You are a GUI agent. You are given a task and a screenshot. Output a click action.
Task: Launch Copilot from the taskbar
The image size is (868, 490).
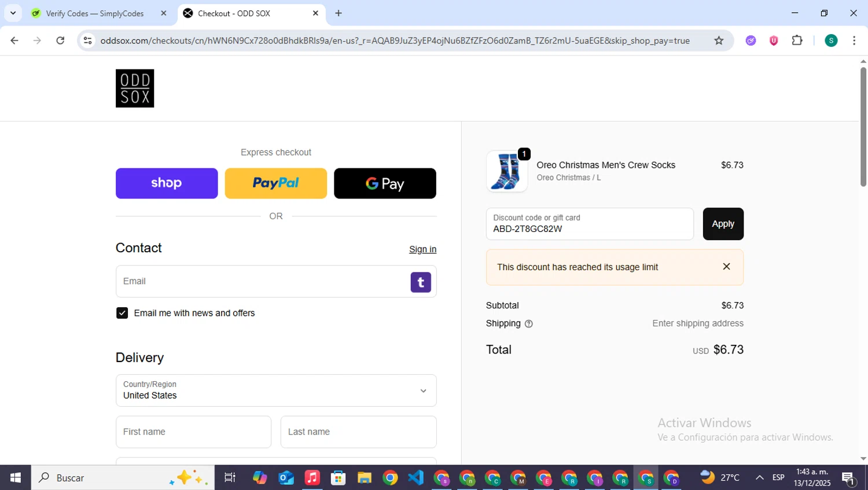(260, 478)
